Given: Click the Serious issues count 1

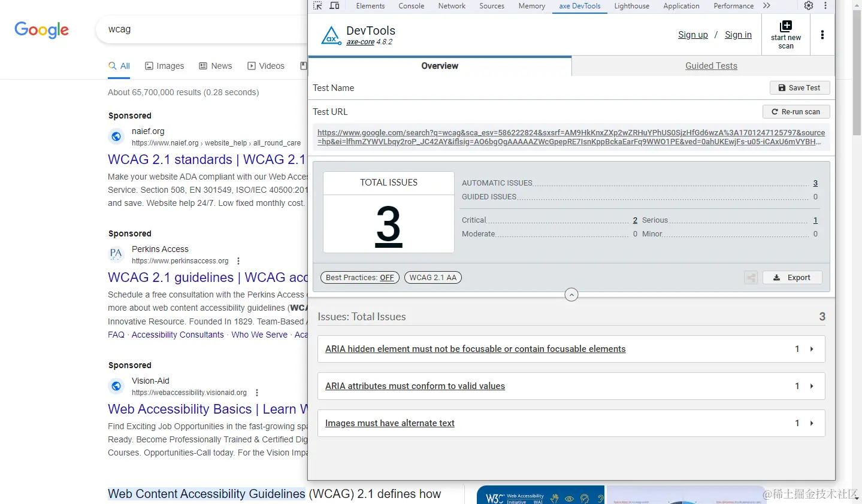Looking at the screenshot, I should pos(815,220).
